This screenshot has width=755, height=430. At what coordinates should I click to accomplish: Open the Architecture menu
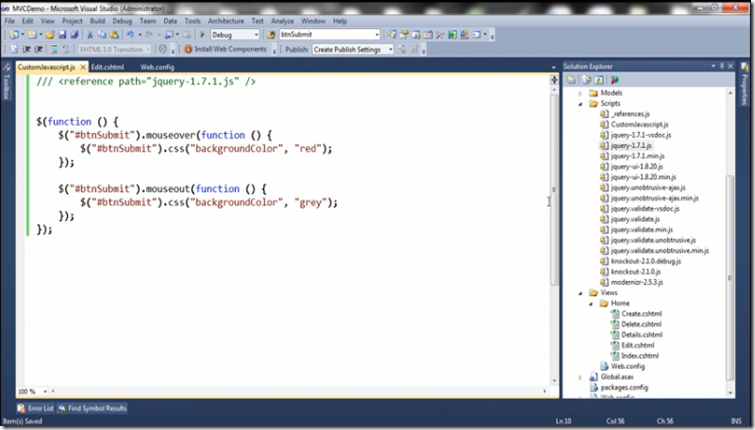pos(226,21)
